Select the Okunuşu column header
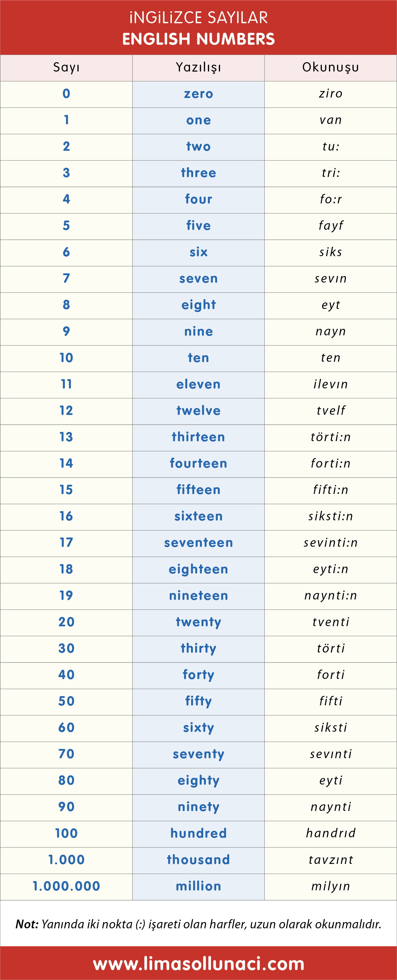This screenshot has height=980, width=397. [330, 67]
